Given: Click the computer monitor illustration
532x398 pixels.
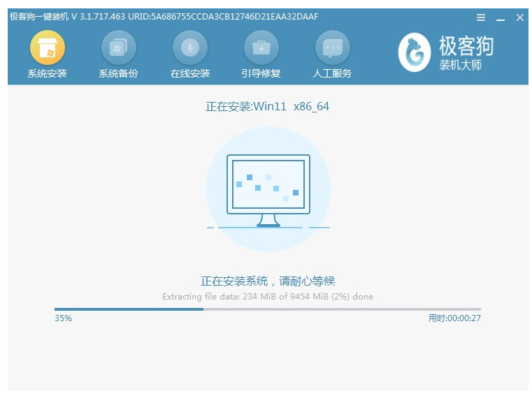Looking at the screenshot, I should (268, 191).
